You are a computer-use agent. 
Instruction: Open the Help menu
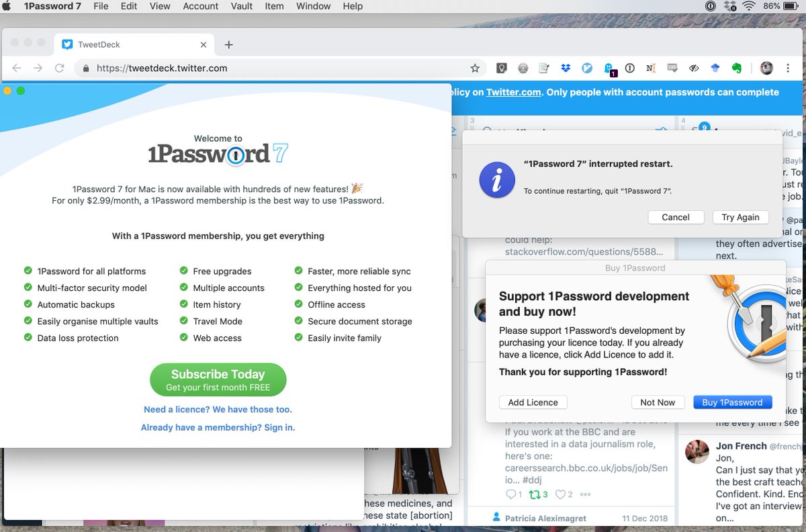coord(353,6)
